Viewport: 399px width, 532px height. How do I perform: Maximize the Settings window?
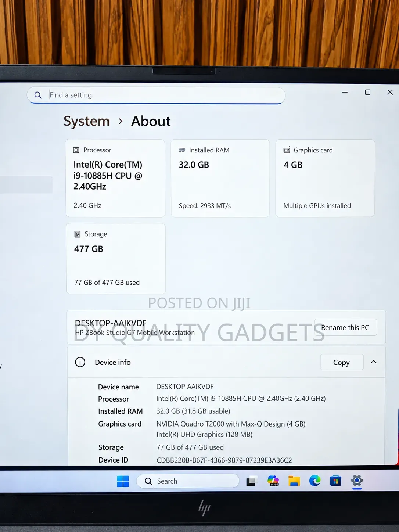367,92
